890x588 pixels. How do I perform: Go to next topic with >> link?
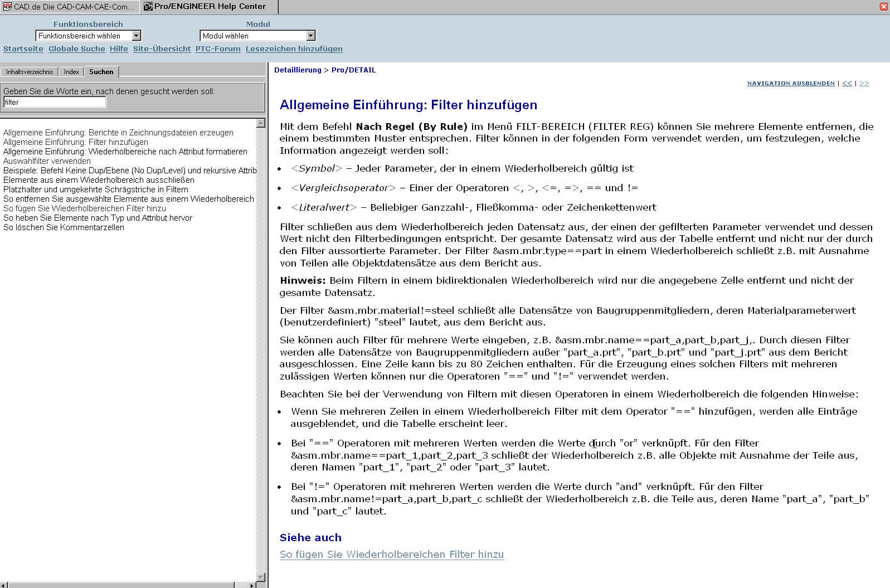(x=864, y=84)
